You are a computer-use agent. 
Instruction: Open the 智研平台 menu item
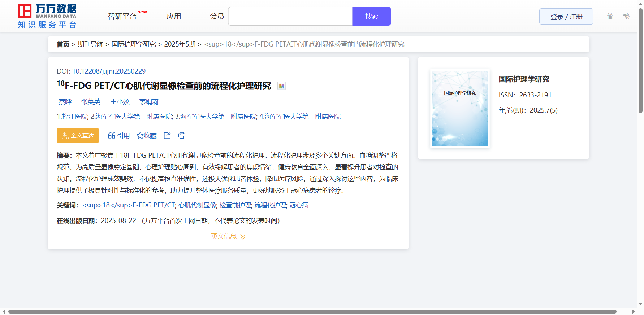[x=122, y=17]
